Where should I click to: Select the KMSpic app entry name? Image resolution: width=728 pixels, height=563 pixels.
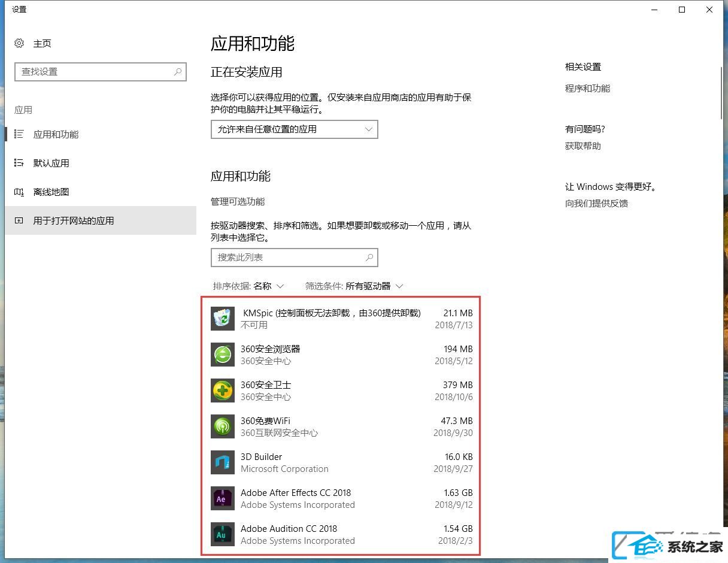pyautogui.click(x=332, y=313)
